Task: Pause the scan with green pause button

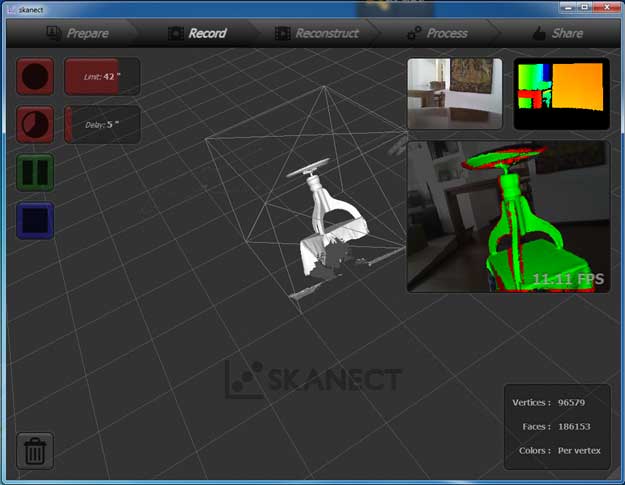Action: click(35, 173)
